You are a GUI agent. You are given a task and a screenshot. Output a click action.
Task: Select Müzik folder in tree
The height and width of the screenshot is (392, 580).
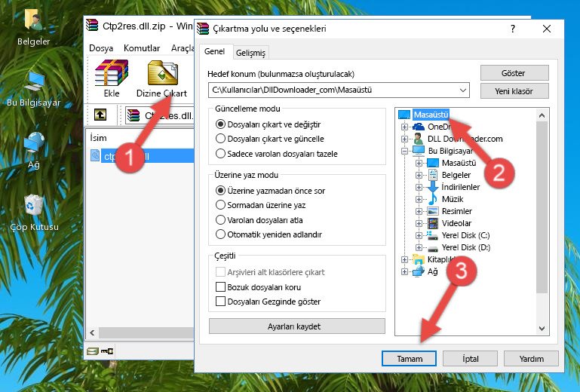click(445, 199)
